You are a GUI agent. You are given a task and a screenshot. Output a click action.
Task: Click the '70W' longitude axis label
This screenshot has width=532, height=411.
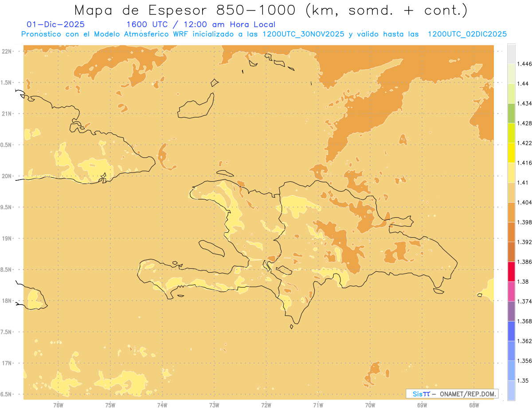coord(370,405)
